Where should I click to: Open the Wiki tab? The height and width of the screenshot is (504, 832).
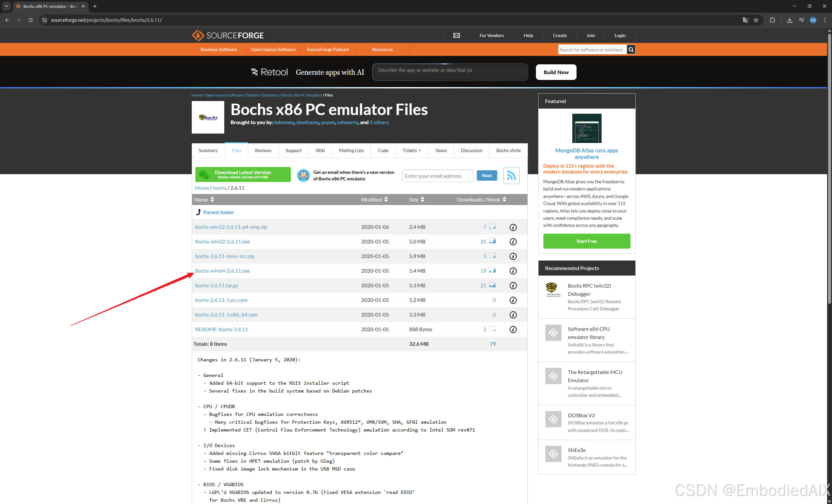[320, 150]
